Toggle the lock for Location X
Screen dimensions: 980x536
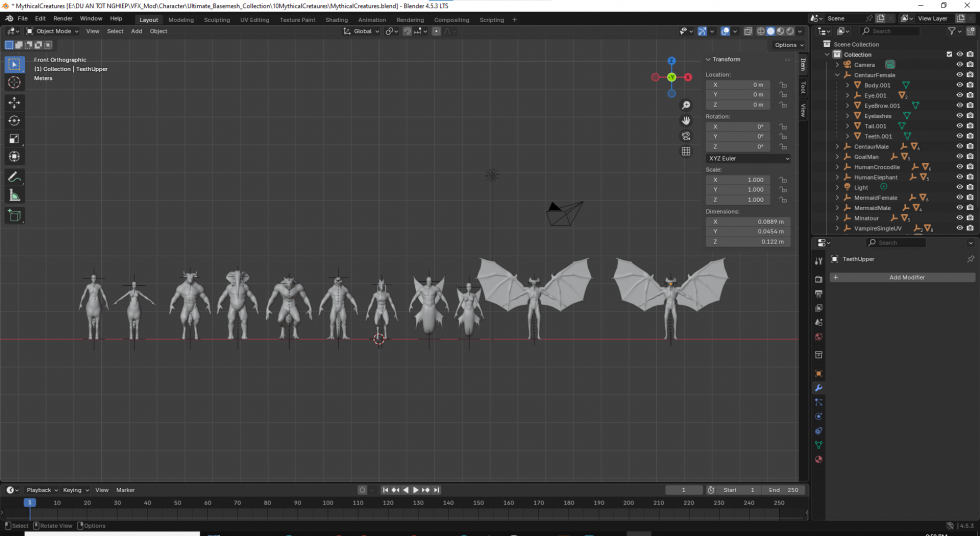pos(782,85)
